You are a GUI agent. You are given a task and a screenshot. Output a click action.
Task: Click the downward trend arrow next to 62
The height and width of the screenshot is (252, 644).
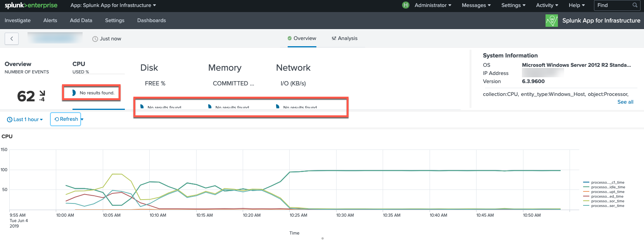click(42, 93)
